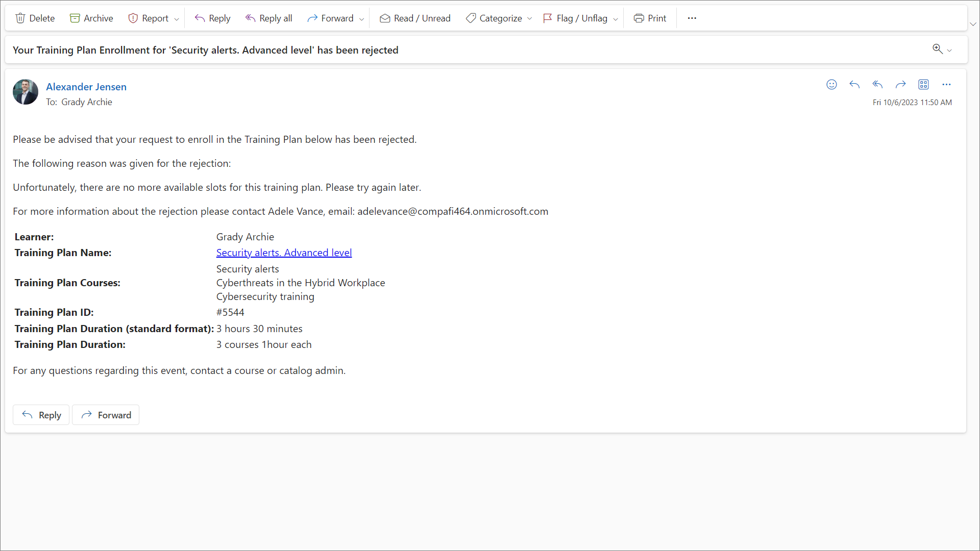This screenshot has height=551, width=980.
Task: Open the message's more actions ellipsis
Action: (x=946, y=85)
